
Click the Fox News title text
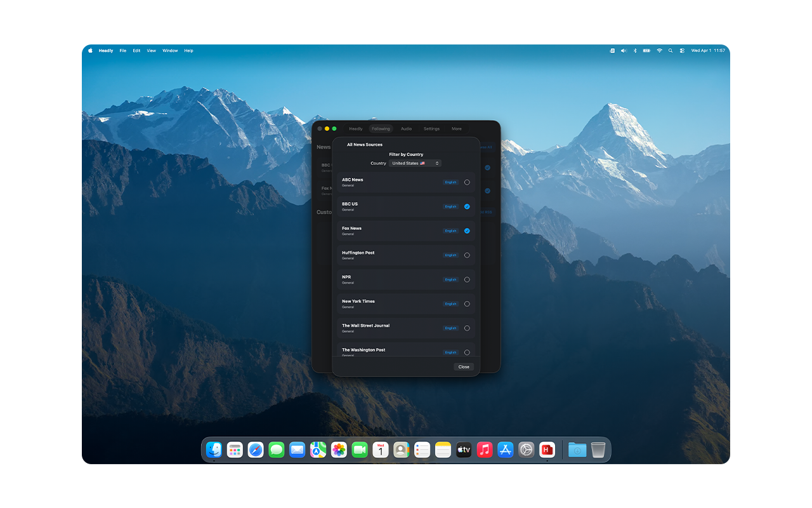[351, 228]
